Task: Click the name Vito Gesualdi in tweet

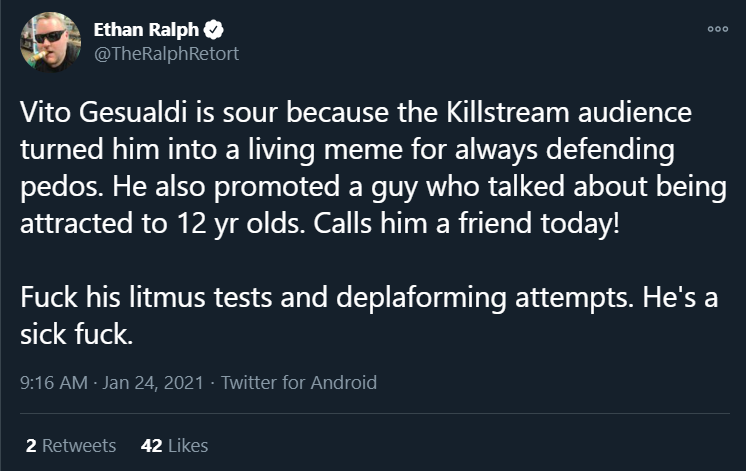Action: pyautogui.click(x=103, y=113)
